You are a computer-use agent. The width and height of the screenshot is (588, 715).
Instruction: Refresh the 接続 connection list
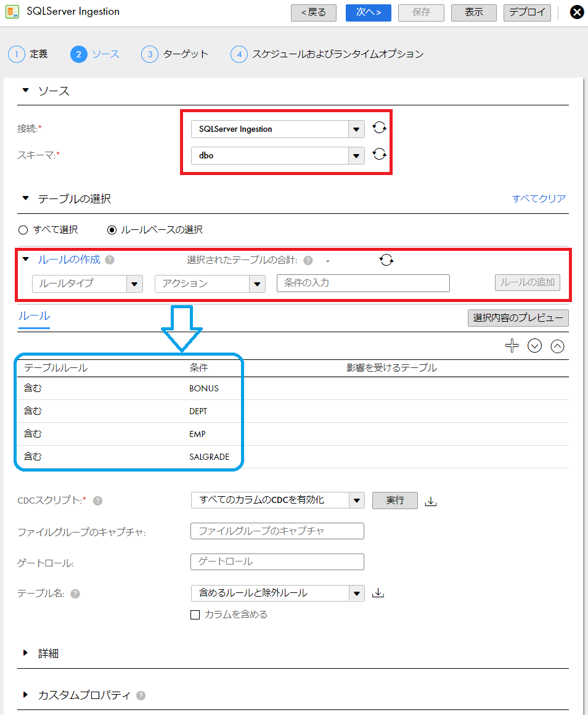pos(379,128)
